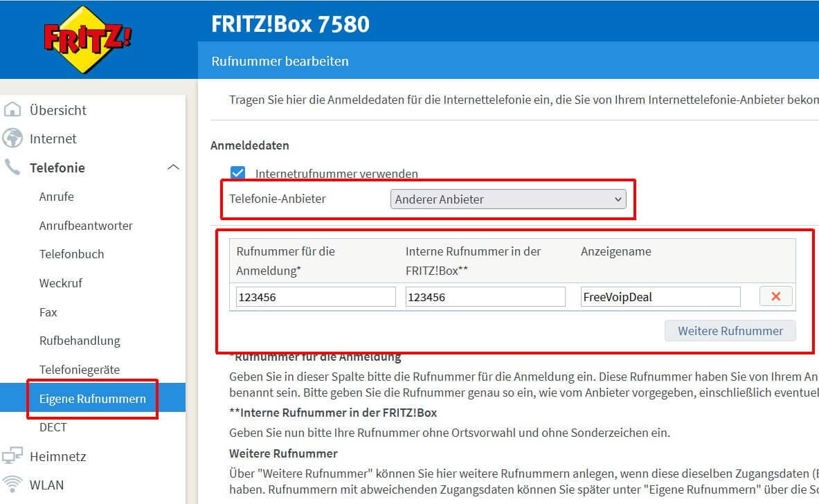Click the Rufnummer bearbeiten heading
The height and width of the screenshot is (504, 819).
280,61
